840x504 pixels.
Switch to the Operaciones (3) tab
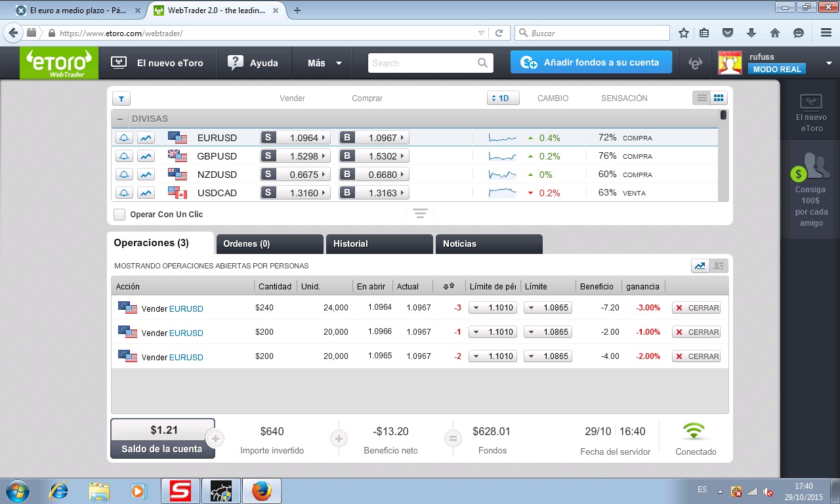tap(161, 243)
